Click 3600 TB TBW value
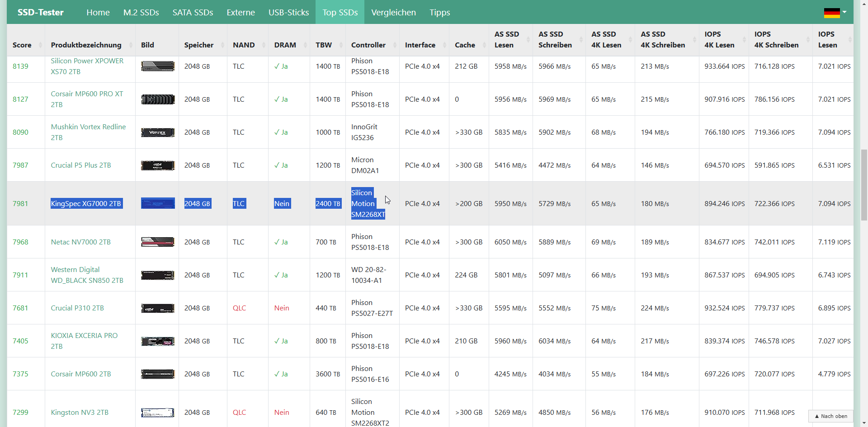This screenshot has width=868, height=427. click(328, 374)
